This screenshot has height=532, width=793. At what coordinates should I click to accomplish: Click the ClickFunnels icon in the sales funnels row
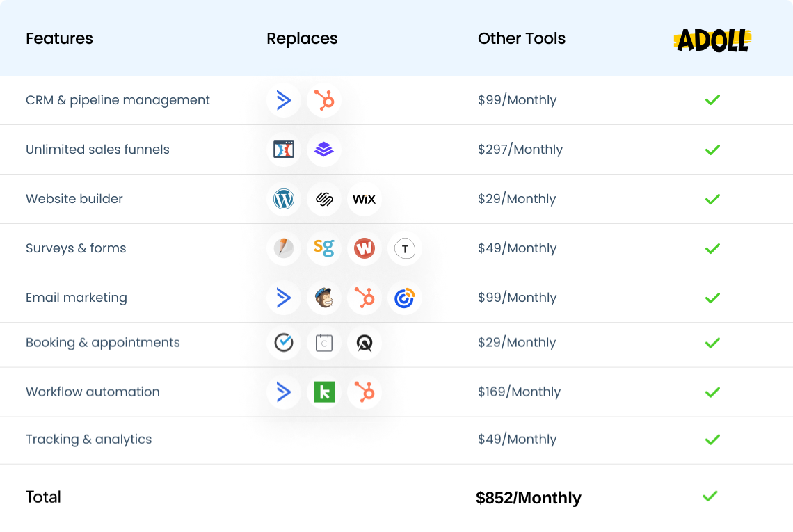284,150
